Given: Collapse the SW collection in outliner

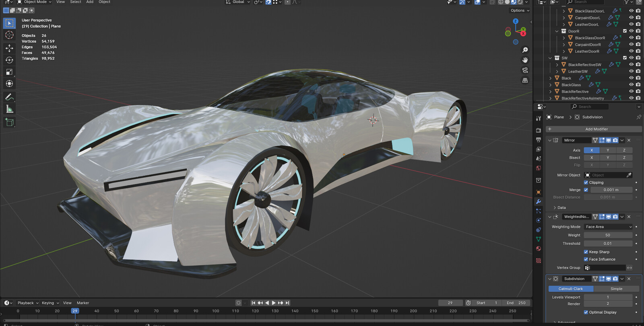Looking at the screenshot, I should (x=550, y=58).
